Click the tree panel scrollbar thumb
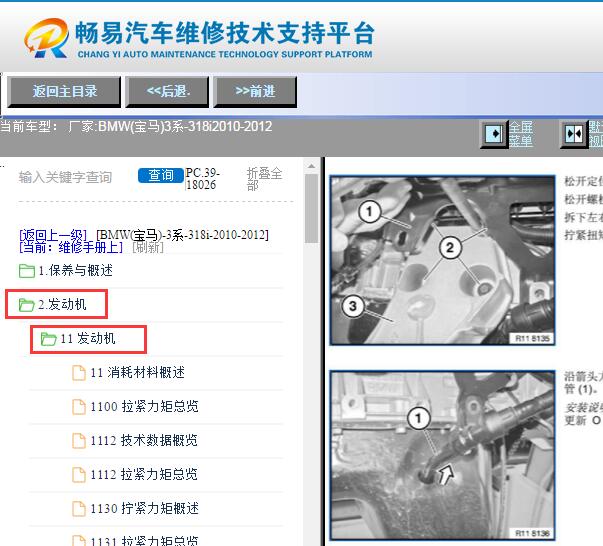 [x=311, y=208]
